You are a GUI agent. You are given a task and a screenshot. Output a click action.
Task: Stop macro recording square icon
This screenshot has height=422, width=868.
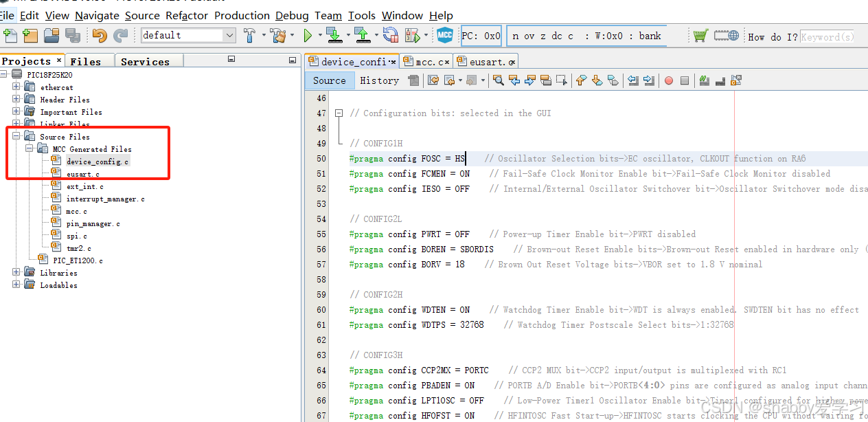tap(685, 81)
